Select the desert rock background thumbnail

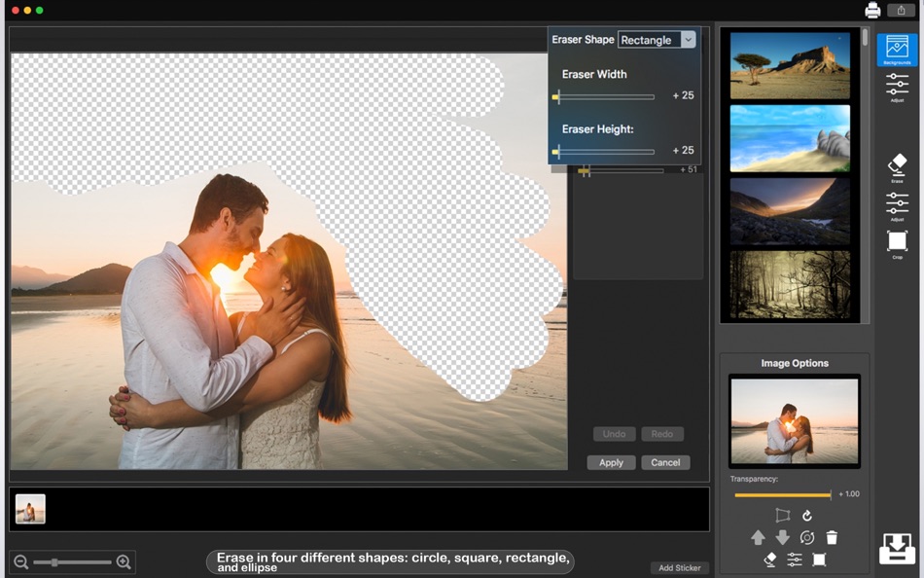790,65
